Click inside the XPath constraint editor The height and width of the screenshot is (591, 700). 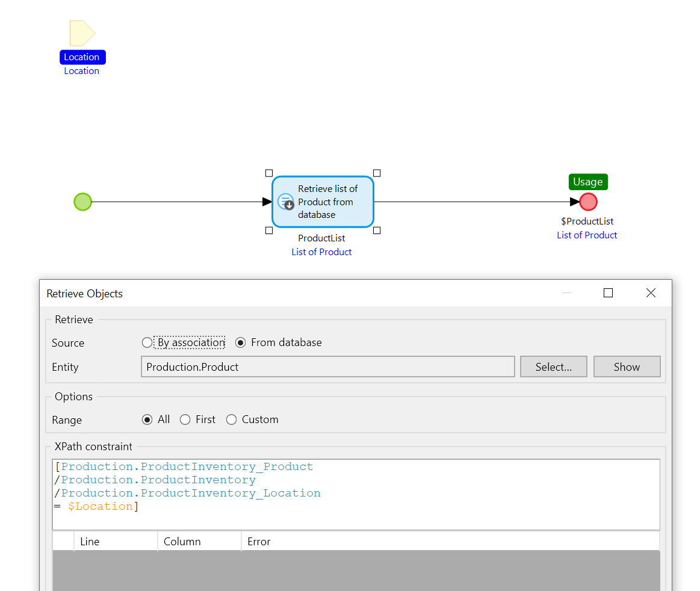[x=356, y=494]
